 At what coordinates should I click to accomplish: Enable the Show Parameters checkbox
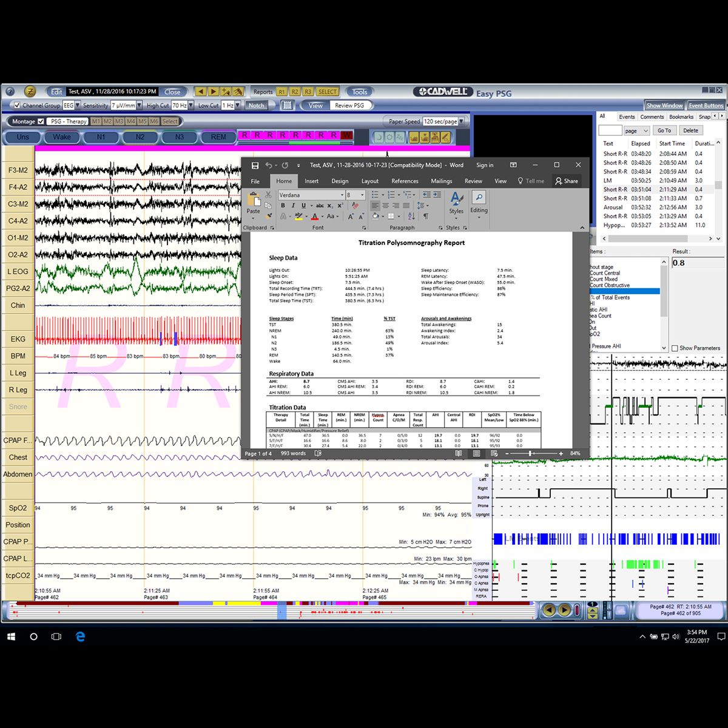click(674, 348)
